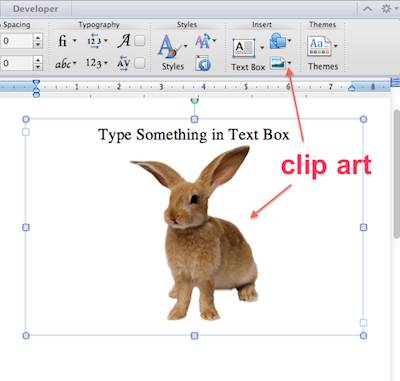This screenshot has width=400, height=381.
Task: Click the AV kerning icon
Action: 123,63
